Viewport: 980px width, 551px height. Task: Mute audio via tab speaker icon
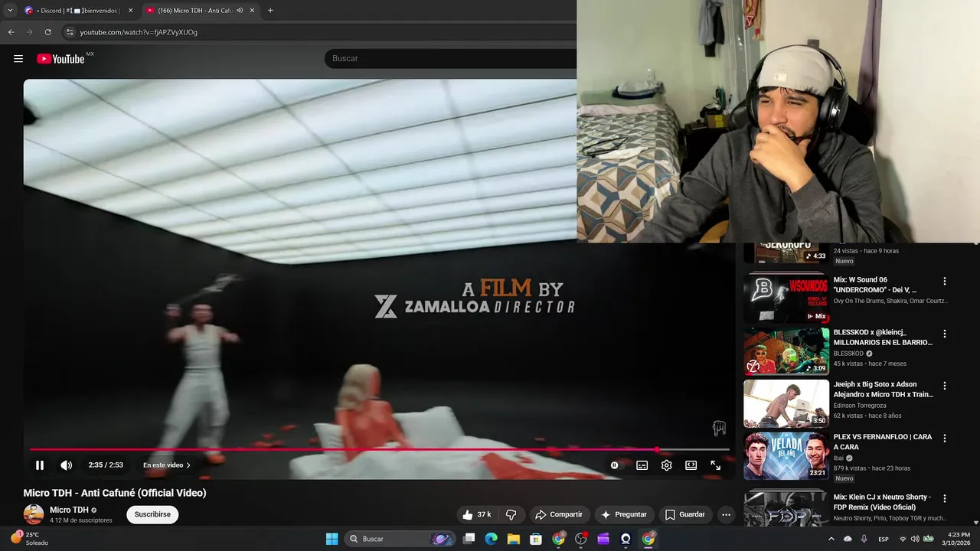(240, 11)
